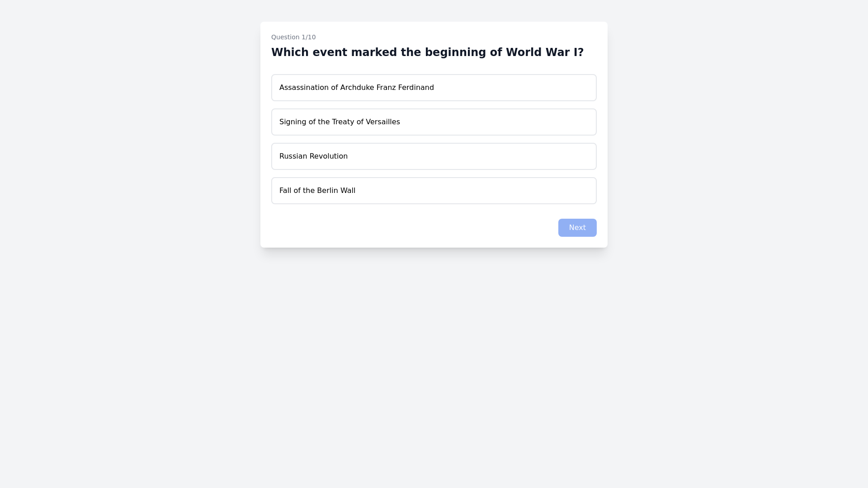Click the World War I question heading
Image resolution: width=868 pixels, height=488 pixels.
(x=427, y=52)
